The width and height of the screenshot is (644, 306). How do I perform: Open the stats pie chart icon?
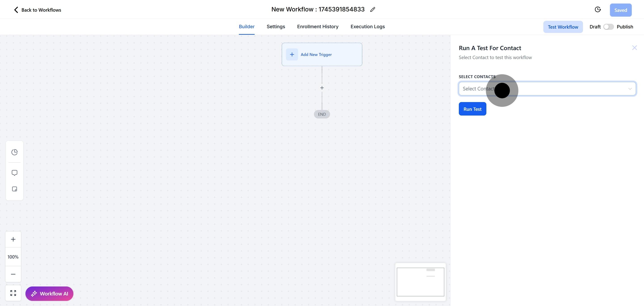(15, 152)
